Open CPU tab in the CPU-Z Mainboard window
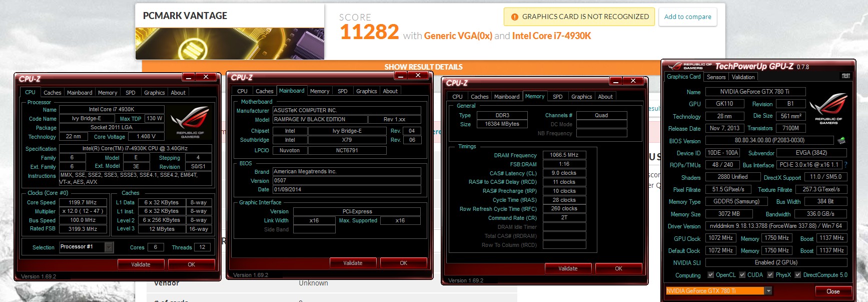Screen dimensions: 868x302 242,91
